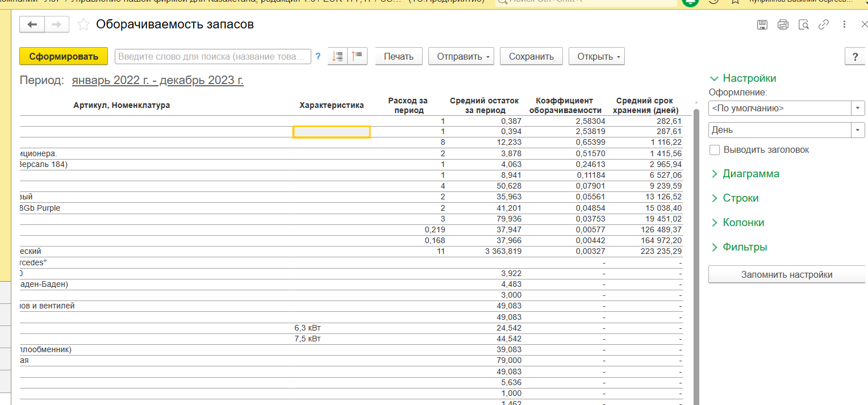Click the product search input field
The image size is (868, 405).
pos(213,56)
